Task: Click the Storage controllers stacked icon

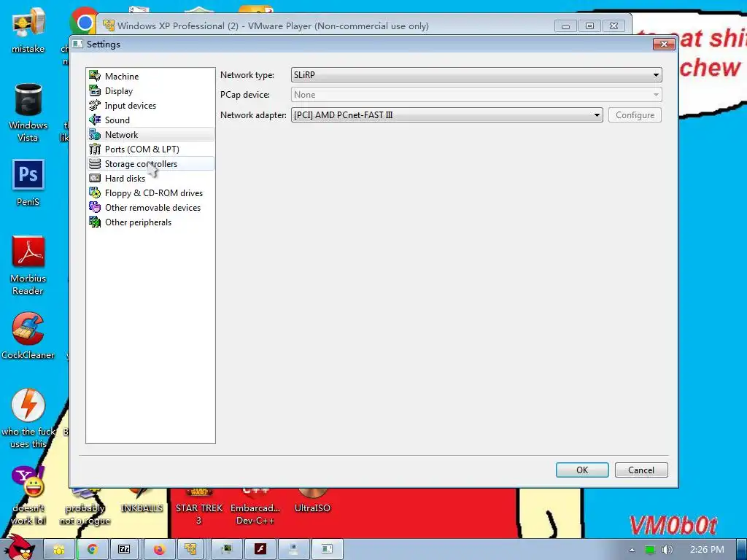Action: tap(95, 164)
